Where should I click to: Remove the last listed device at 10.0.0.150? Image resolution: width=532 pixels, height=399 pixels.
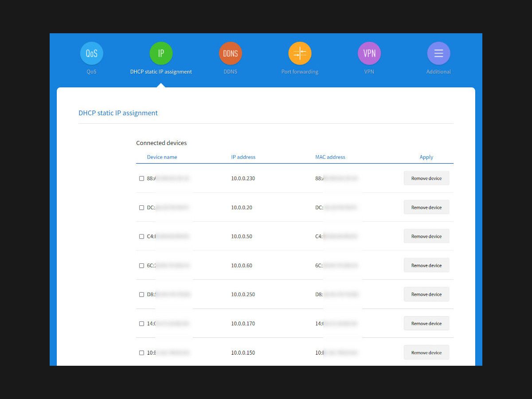click(426, 352)
